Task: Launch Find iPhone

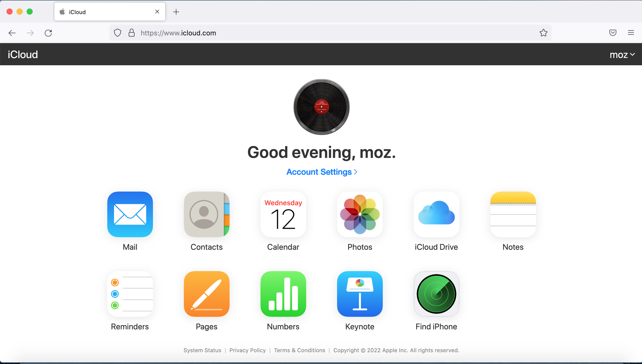Action: coord(436,294)
